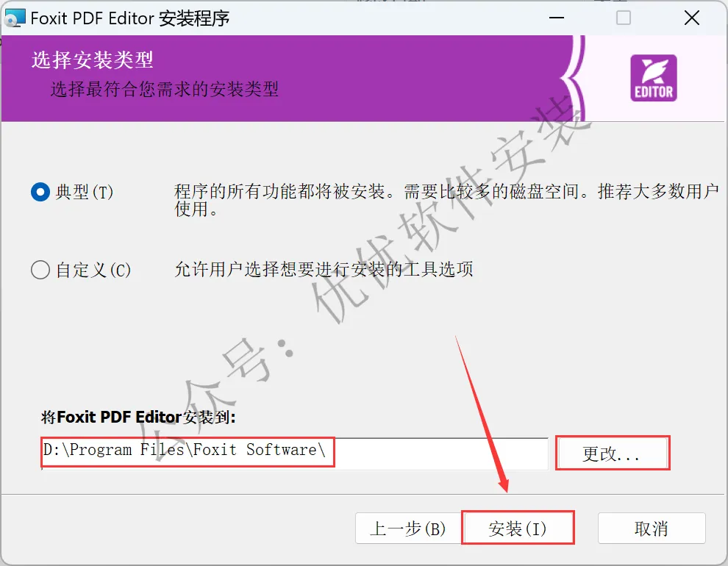Start installation with 安装(I) button
This screenshot has height=566, width=728.
coord(518,529)
